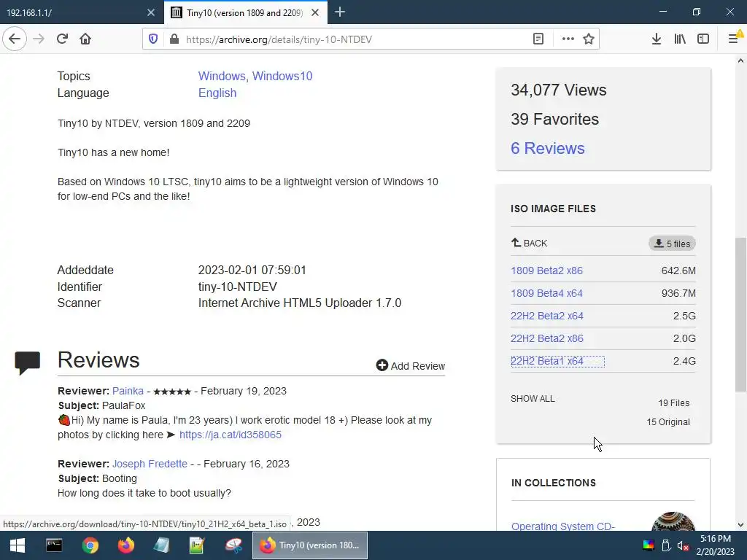
Task: Show the sidebar panel
Action: pyautogui.click(x=703, y=39)
